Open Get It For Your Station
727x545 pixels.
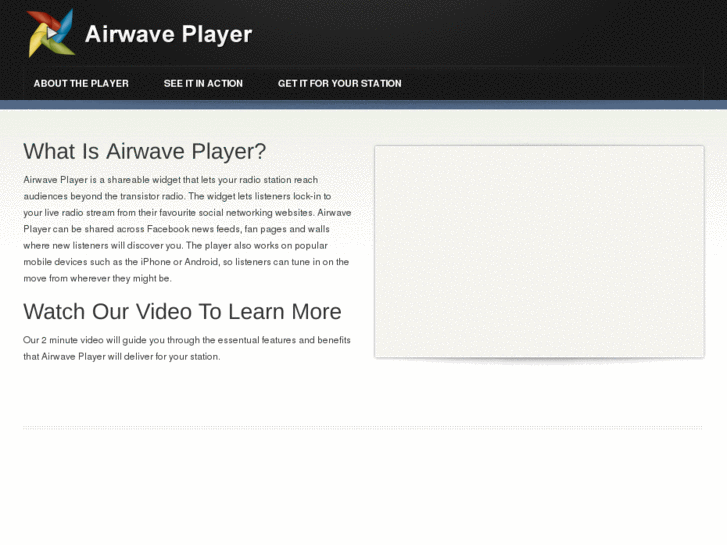click(340, 83)
